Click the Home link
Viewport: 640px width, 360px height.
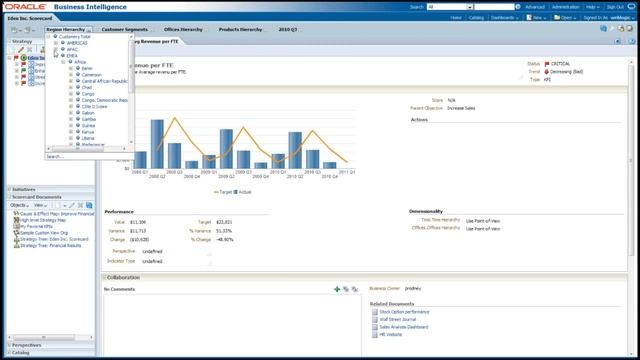[456, 18]
